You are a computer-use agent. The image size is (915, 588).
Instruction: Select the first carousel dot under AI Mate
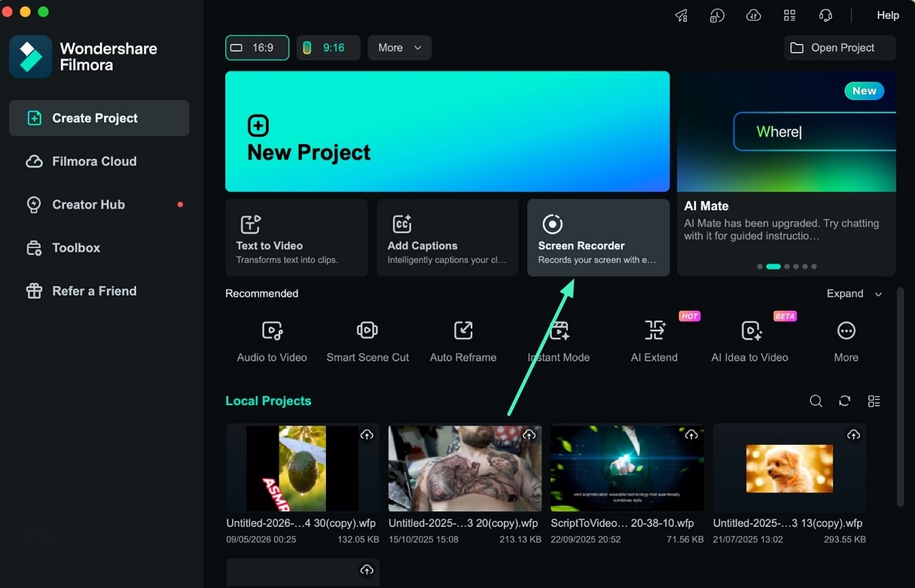pos(759,267)
